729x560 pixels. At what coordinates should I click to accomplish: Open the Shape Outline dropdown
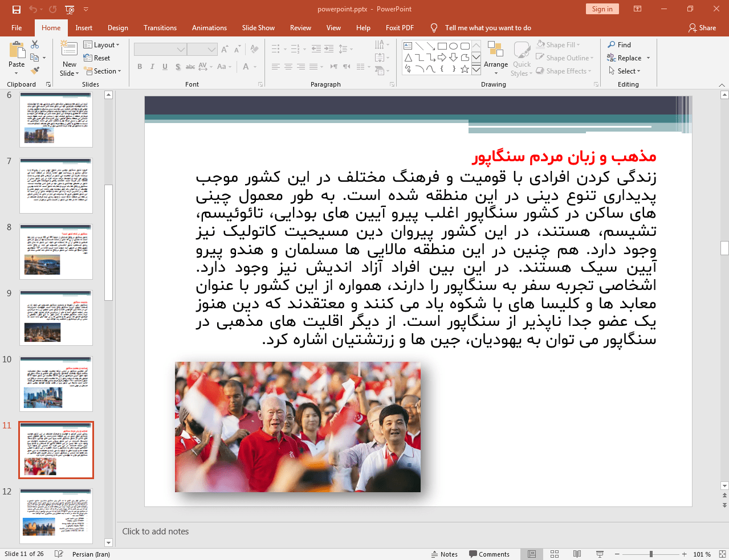pyautogui.click(x=565, y=58)
